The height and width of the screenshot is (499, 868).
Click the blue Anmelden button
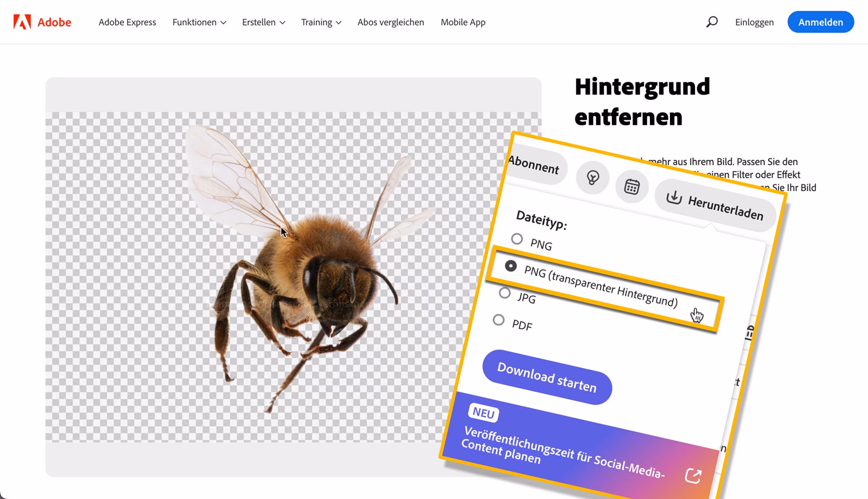pos(820,22)
